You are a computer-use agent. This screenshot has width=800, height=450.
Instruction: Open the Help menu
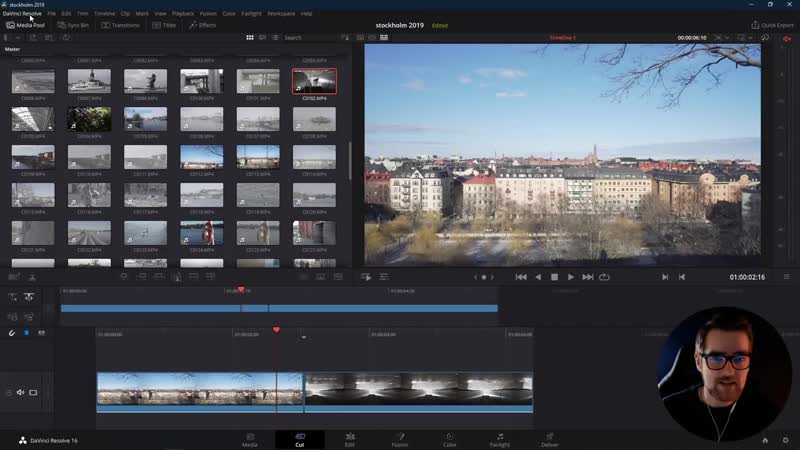pyautogui.click(x=306, y=13)
